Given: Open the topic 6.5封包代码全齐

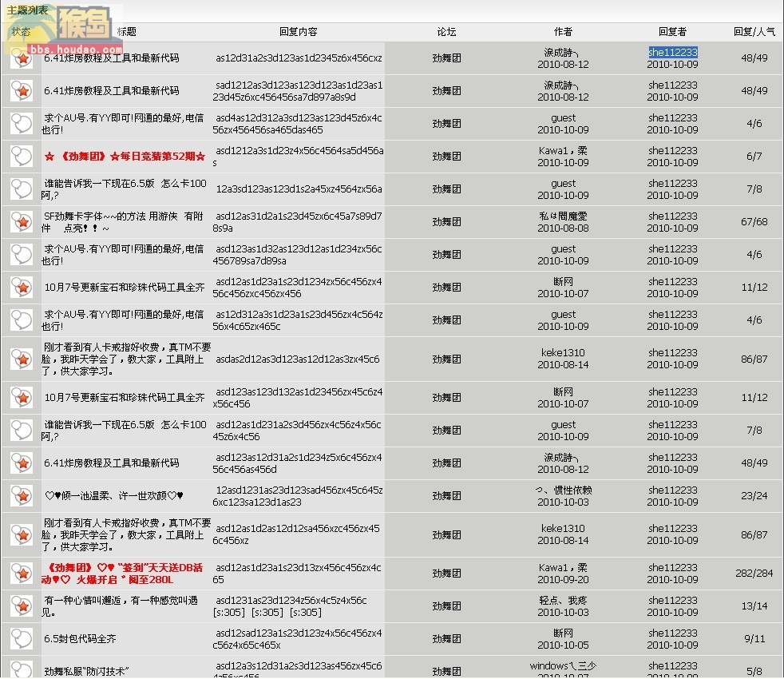Looking at the screenshot, I should click(80, 639).
